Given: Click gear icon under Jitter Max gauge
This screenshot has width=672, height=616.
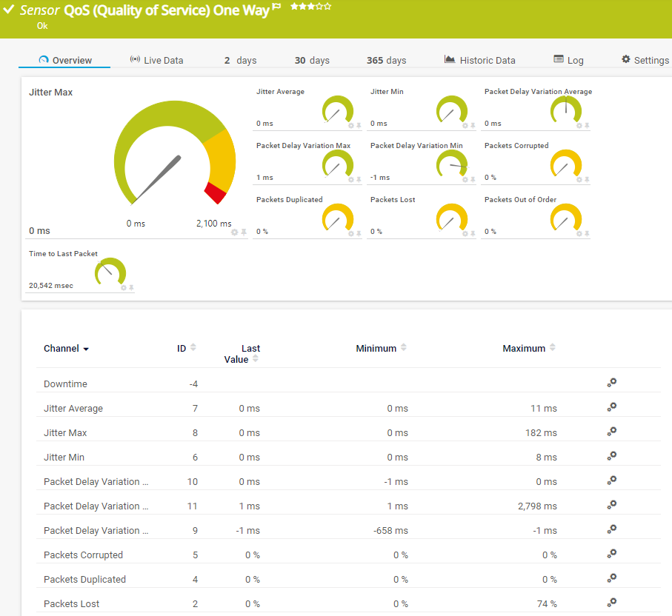Looking at the screenshot, I should click(235, 232).
